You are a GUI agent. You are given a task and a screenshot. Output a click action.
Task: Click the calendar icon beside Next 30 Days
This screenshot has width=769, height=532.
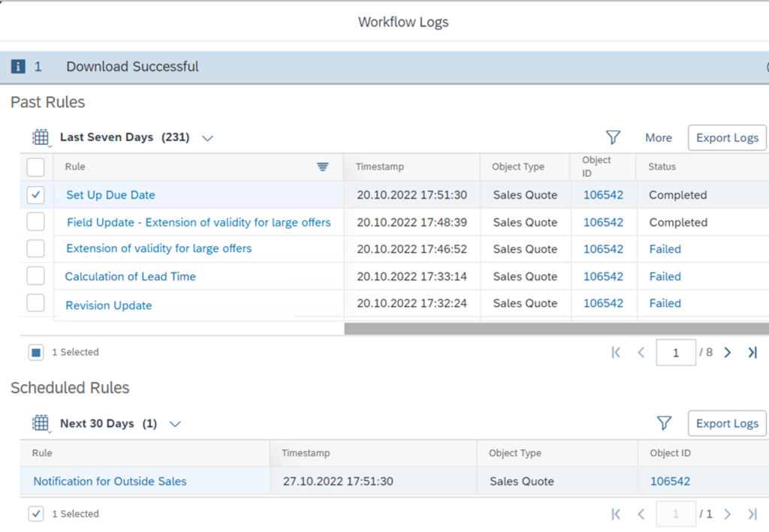pos(41,422)
